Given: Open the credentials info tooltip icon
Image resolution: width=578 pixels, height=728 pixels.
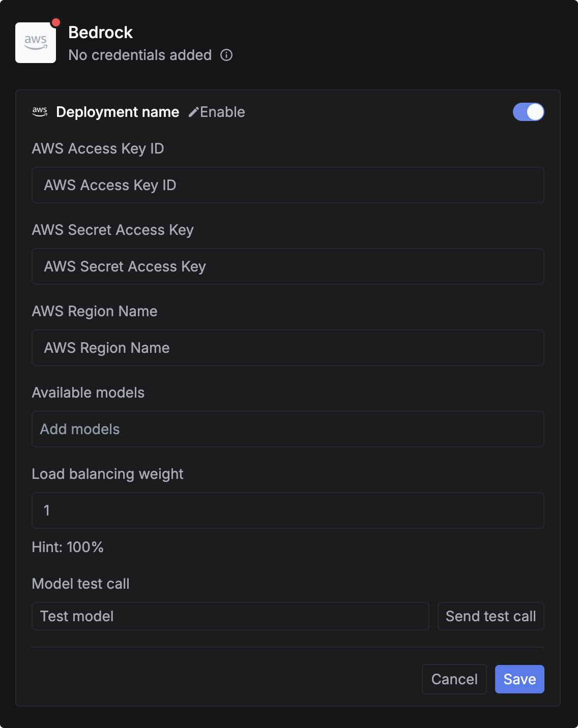Looking at the screenshot, I should coord(227,55).
